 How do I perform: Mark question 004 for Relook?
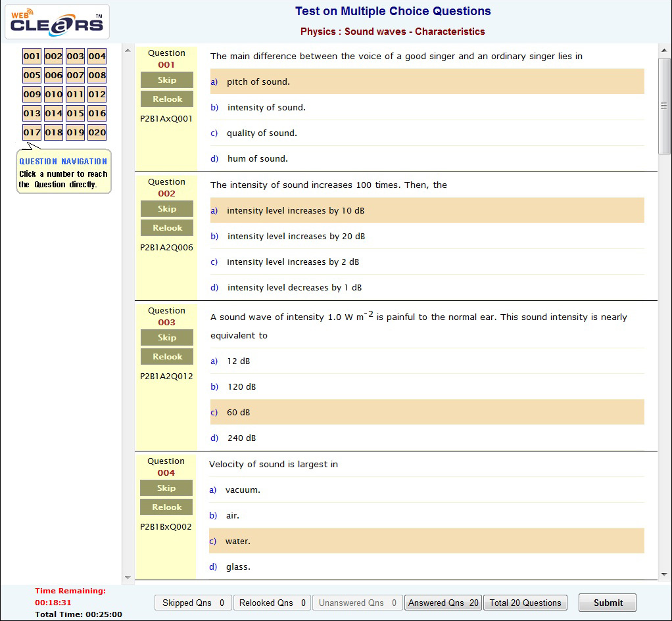(x=166, y=507)
